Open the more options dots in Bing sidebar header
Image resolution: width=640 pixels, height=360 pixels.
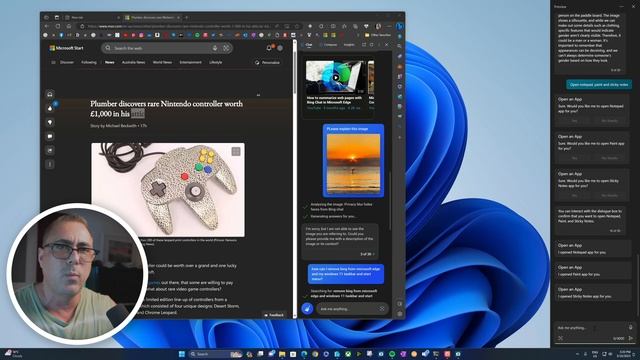pos(379,44)
